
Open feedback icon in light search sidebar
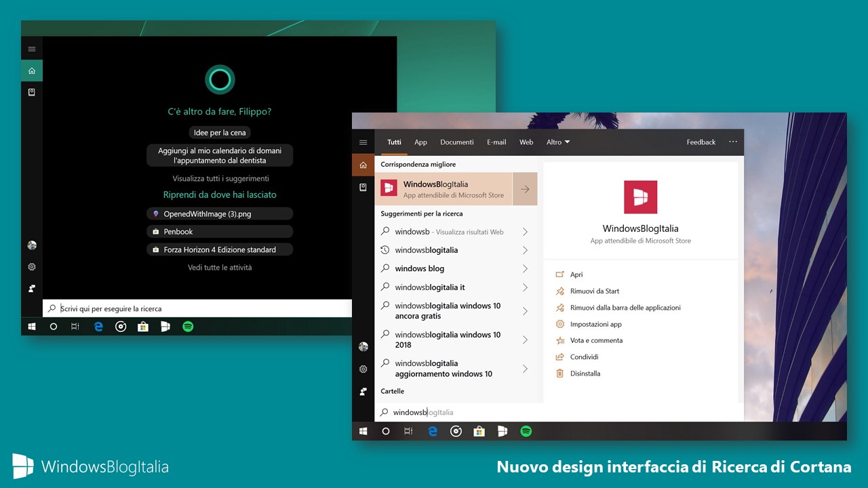363,391
